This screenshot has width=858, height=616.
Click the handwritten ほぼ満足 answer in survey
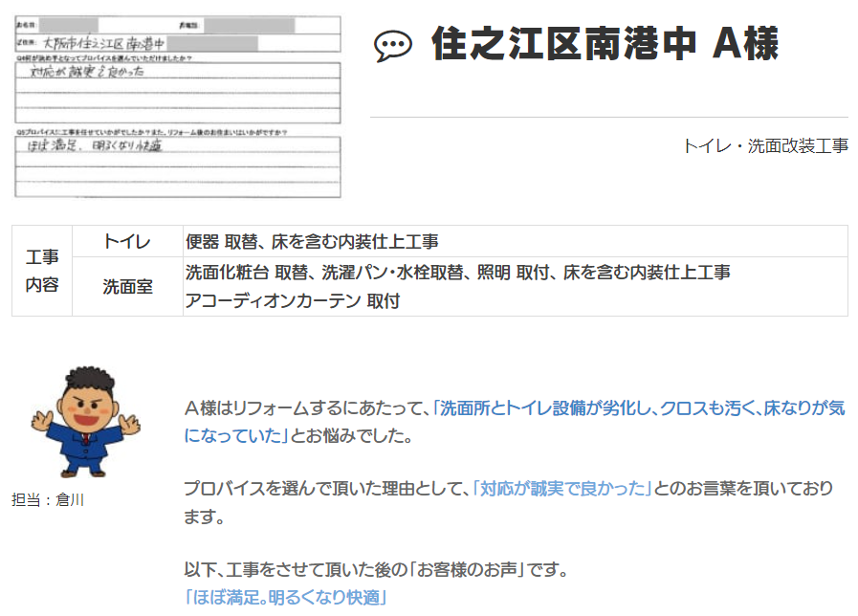(x=96, y=146)
